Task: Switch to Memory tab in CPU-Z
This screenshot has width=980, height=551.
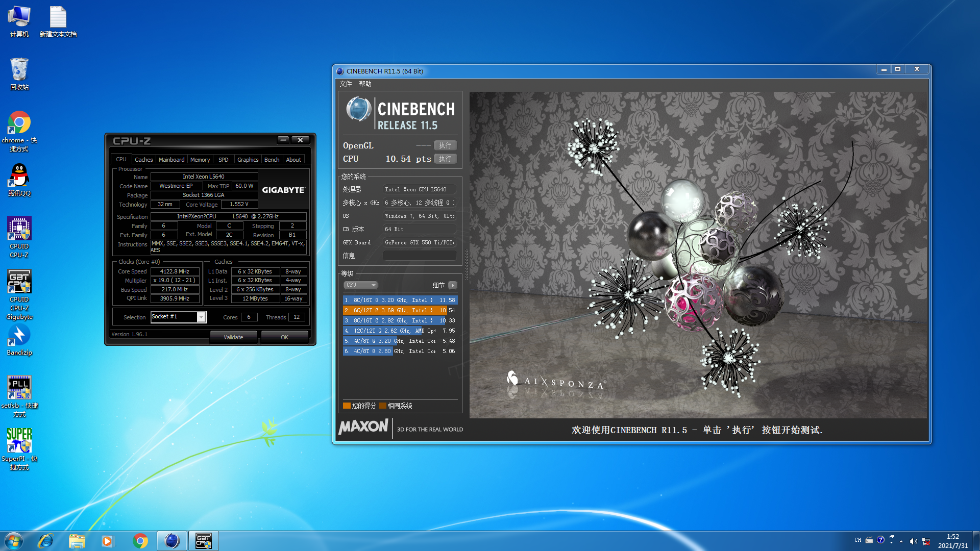Action: coord(200,160)
